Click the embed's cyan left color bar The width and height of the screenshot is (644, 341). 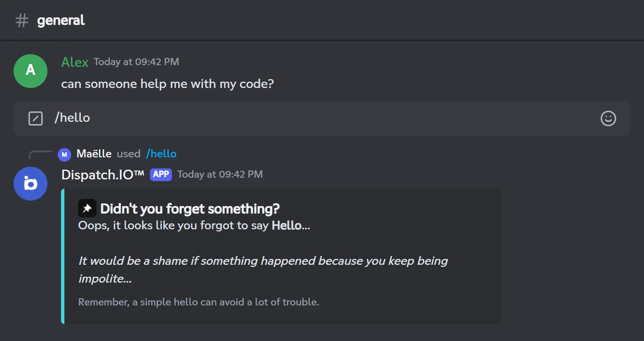63,256
